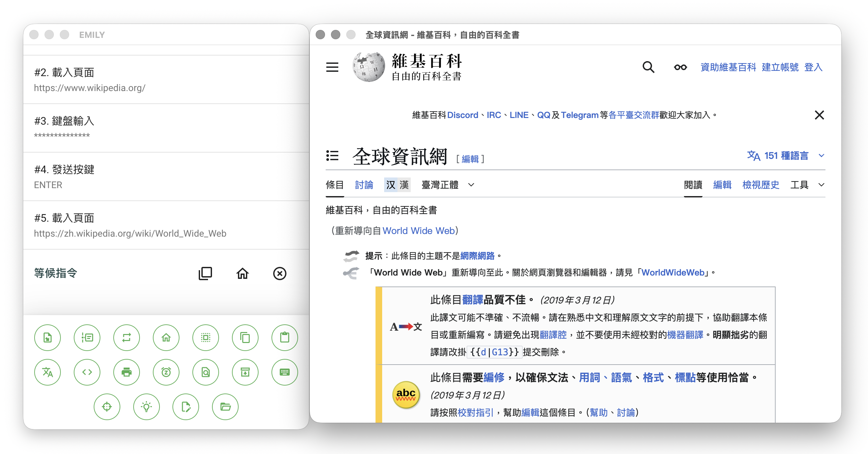
Task: Click the green keyboard icon button
Action: [x=284, y=372]
